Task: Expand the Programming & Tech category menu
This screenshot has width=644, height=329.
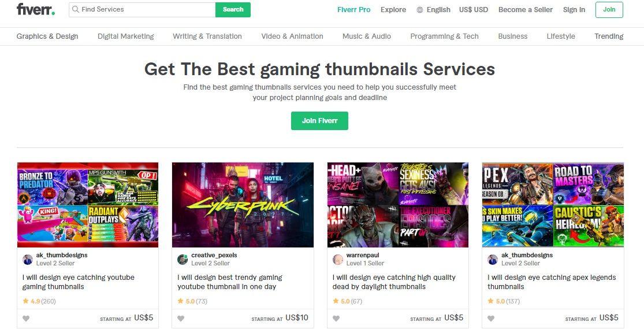Action: [444, 36]
